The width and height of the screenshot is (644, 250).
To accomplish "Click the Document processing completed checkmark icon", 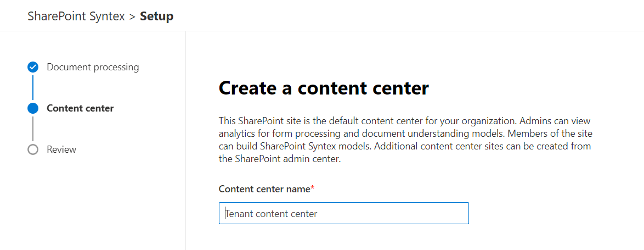I will click(33, 67).
